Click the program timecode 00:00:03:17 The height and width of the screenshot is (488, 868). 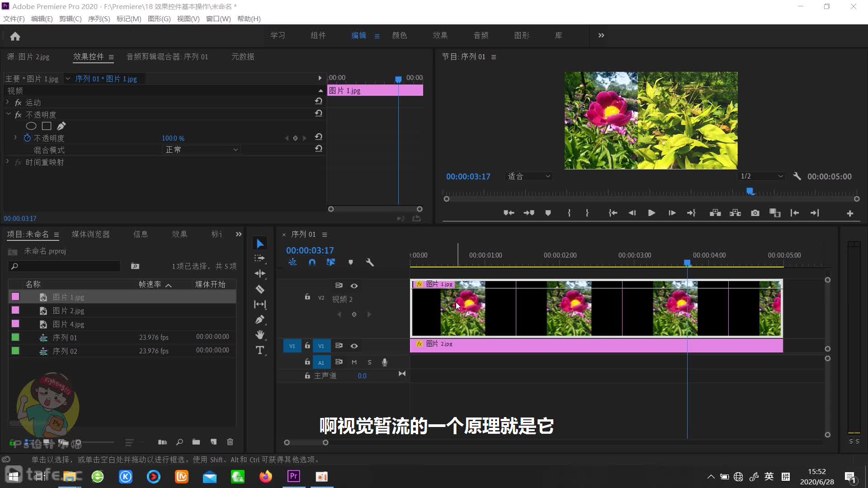coord(468,177)
